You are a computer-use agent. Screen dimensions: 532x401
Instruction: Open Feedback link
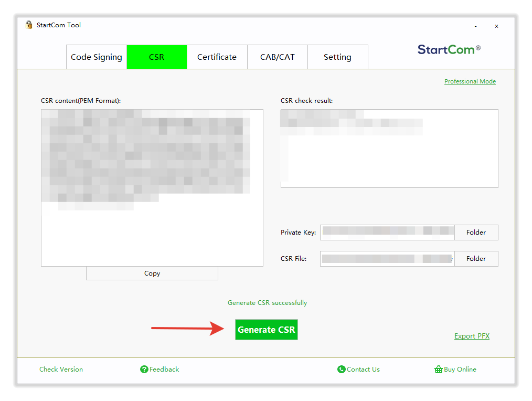coord(164,370)
